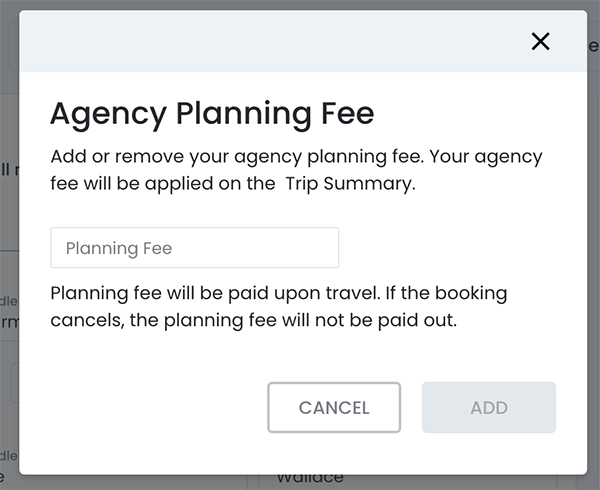Click the X icon in dialog header
The height and width of the screenshot is (490, 600).
[x=540, y=41]
